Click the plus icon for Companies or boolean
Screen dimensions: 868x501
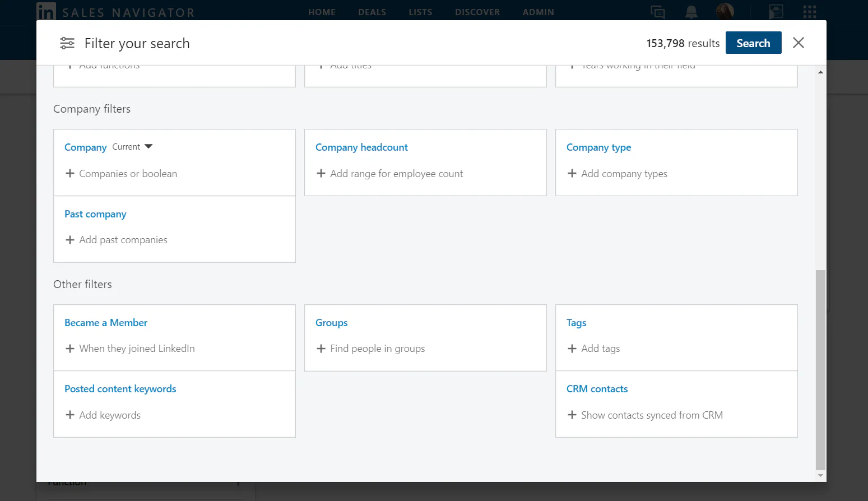(70, 174)
